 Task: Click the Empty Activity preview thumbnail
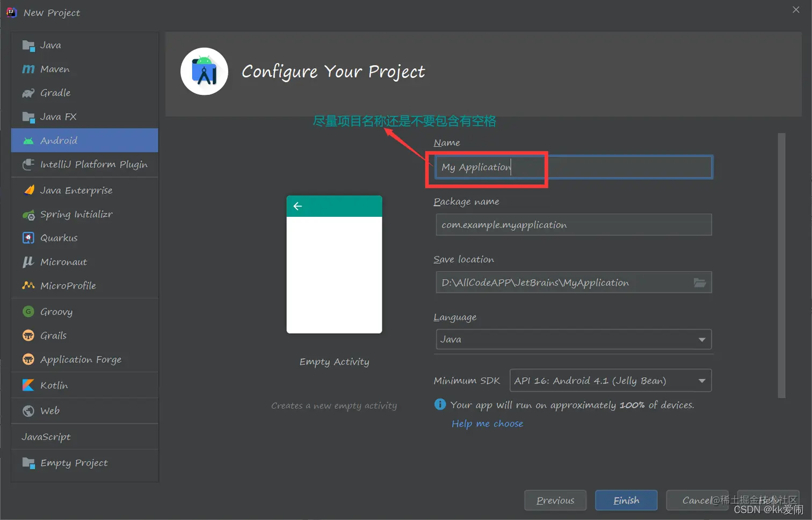pos(334,265)
